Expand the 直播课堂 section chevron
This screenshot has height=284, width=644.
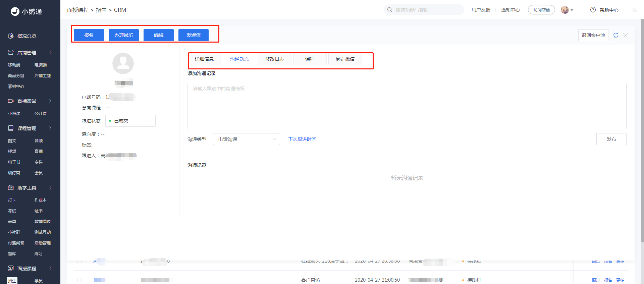(x=50, y=101)
